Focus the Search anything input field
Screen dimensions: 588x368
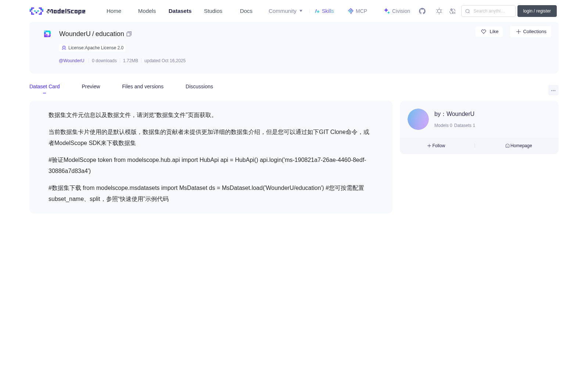[x=488, y=11]
